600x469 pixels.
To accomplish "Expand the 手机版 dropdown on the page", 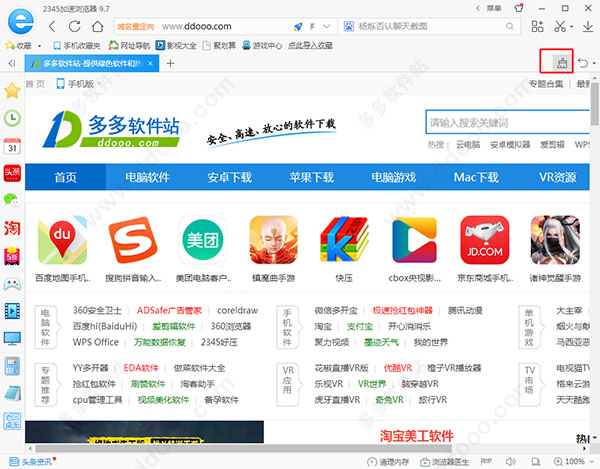I will pyautogui.click(x=99, y=84).
